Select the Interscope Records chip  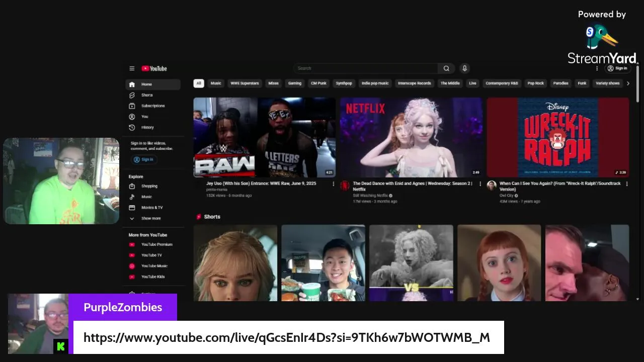415,83
